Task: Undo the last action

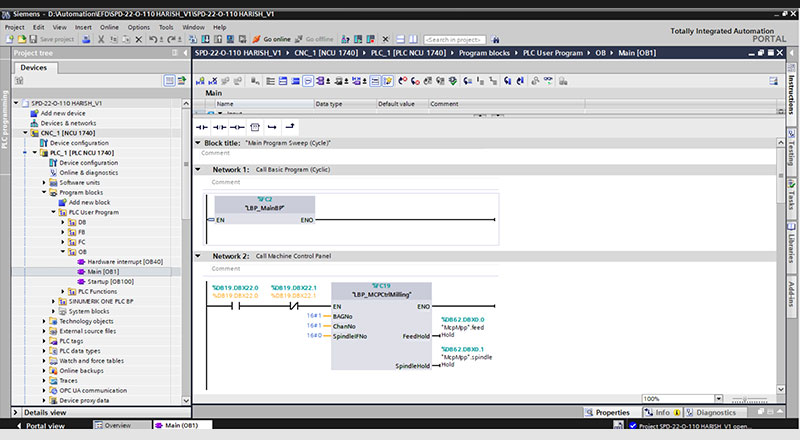Action: click(153, 39)
